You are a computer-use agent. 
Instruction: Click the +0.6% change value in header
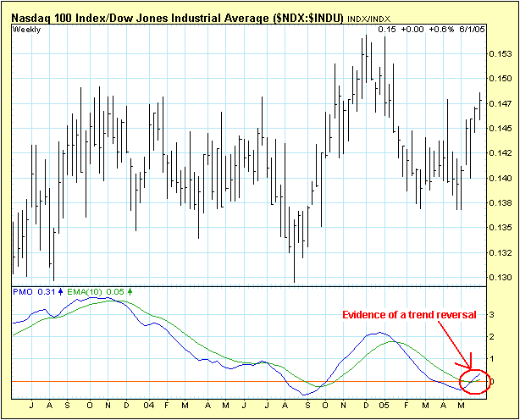(442, 29)
